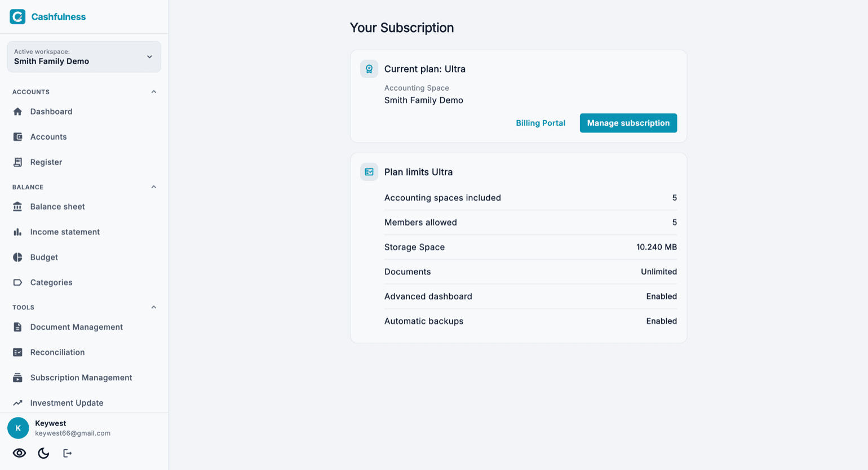This screenshot has width=868, height=470.
Task: Click the Budget pie chart icon
Action: coord(17,258)
